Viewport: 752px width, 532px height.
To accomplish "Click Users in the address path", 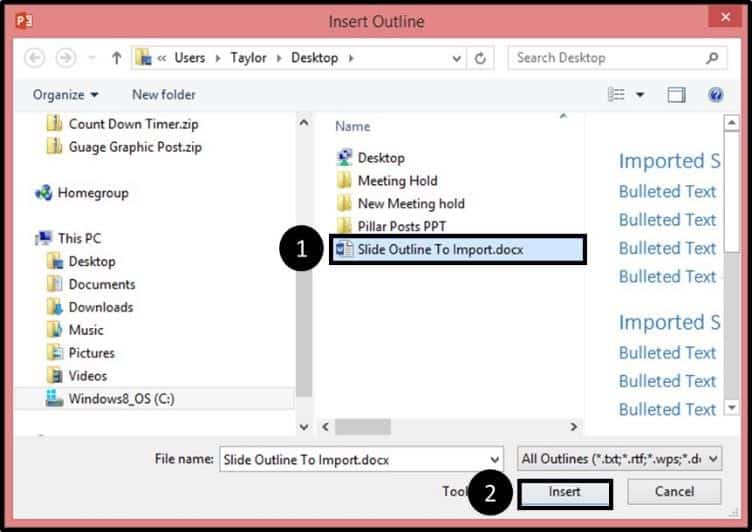I will pos(189,58).
